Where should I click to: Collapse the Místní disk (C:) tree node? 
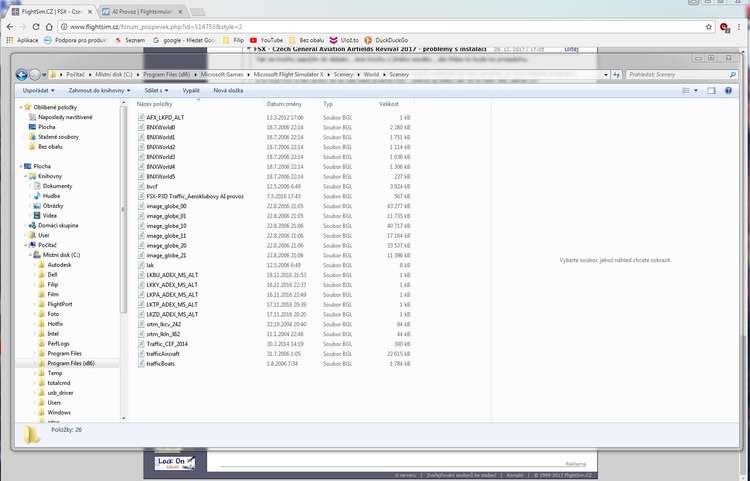click(x=31, y=255)
